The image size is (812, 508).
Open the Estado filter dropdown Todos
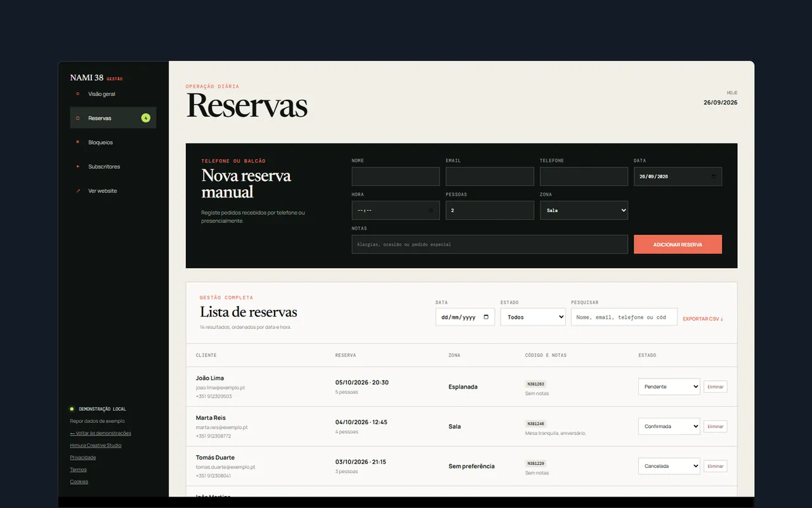(x=533, y=317)
